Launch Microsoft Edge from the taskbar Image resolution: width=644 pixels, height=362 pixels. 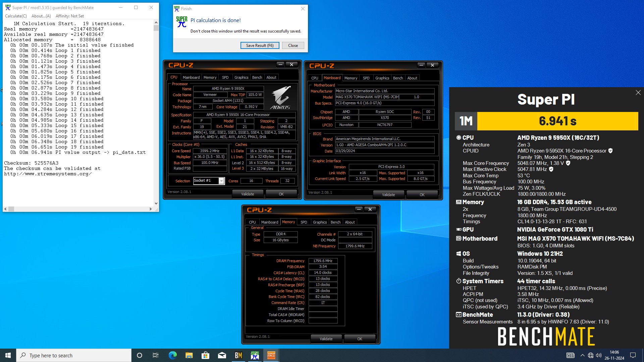(172, 355)
